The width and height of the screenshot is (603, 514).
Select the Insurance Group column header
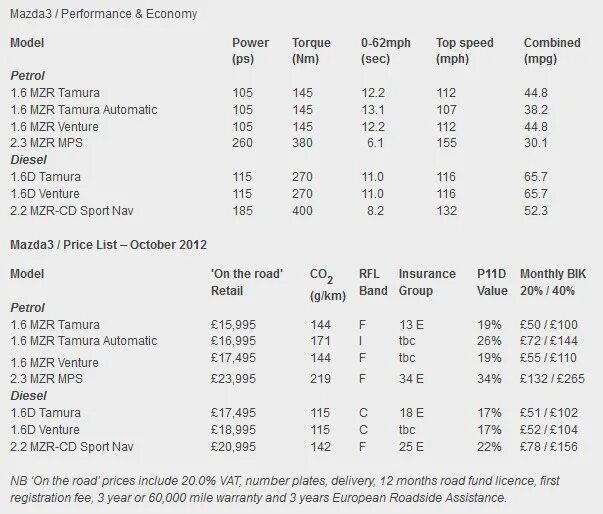pos(427,282)
